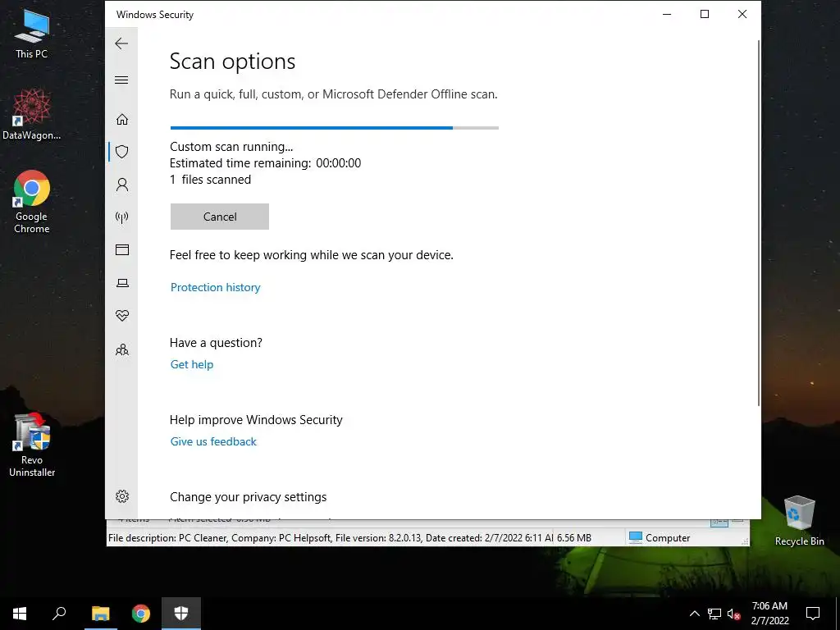Open Protection history link

click(216, 287)
